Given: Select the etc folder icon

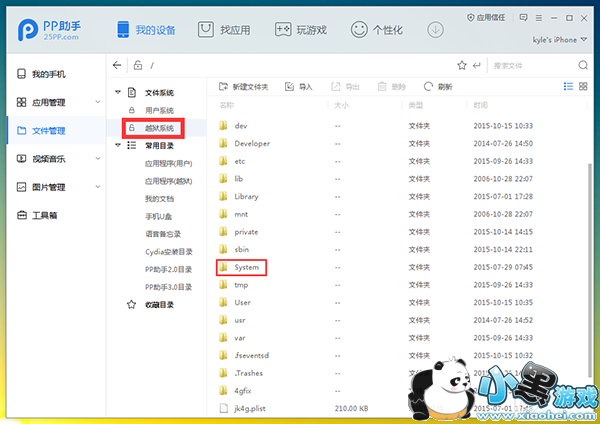Looking at the screenshot, I should click(223, 161).
